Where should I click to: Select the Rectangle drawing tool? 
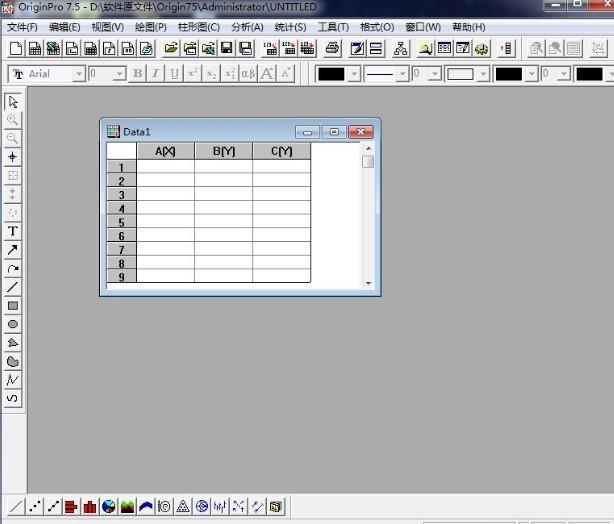coord(13,305)
